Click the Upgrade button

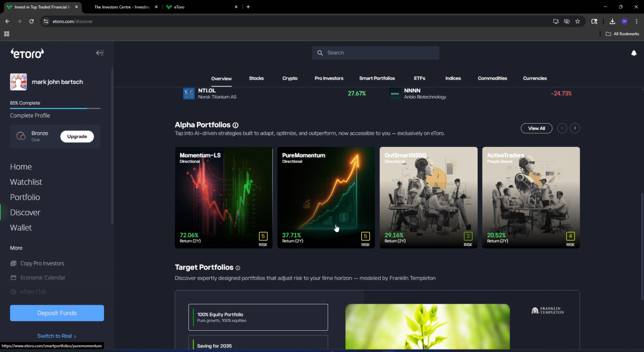(x=77, y=137)
